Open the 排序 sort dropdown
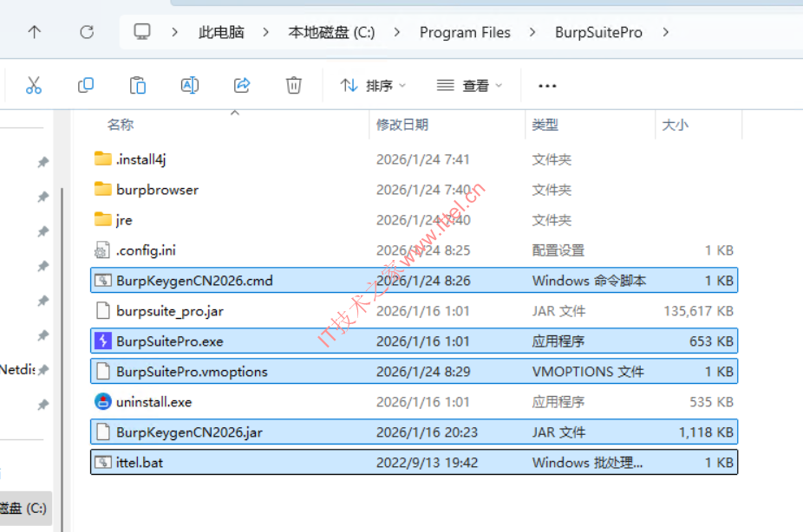The width and height of the screenshot is (803, 532). click(x=373, y=86)
